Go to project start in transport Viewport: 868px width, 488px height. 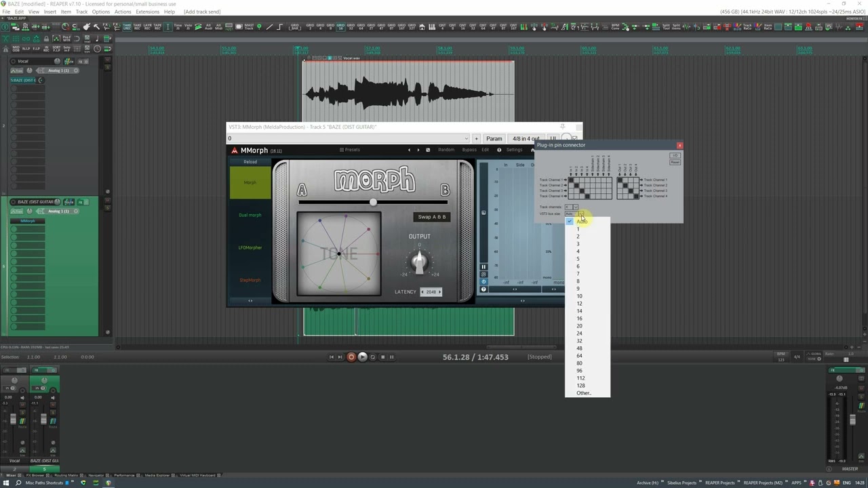tap(332, 357)
